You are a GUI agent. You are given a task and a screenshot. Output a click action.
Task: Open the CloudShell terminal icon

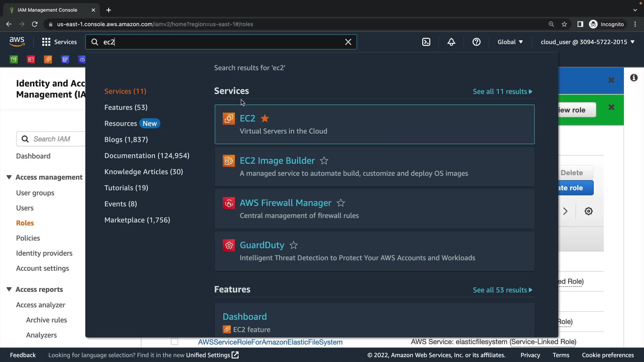426,42
